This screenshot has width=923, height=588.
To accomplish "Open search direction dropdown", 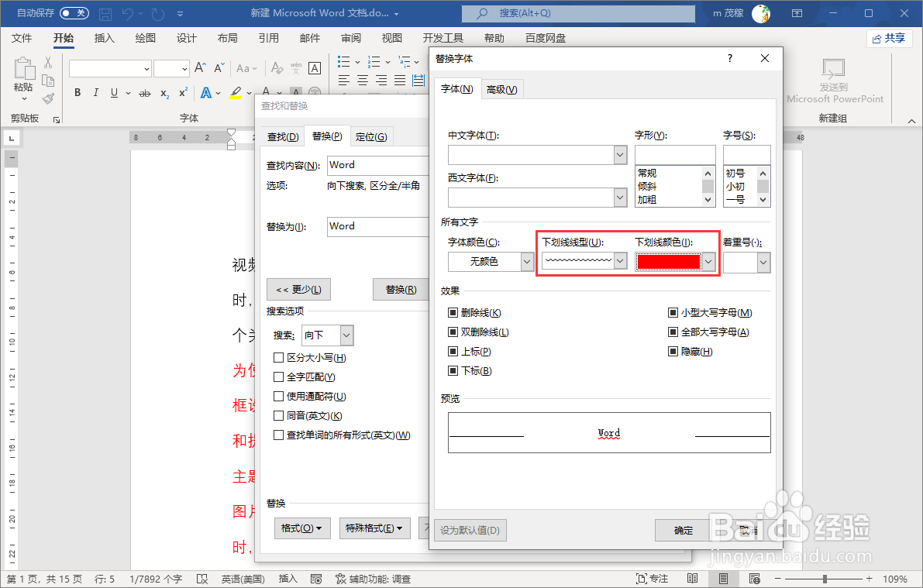I will click(x=346, y=335).
